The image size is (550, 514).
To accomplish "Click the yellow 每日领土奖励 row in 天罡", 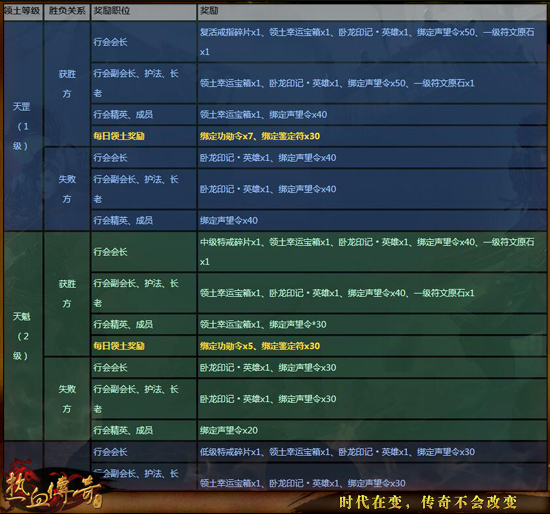I will 319,136.
